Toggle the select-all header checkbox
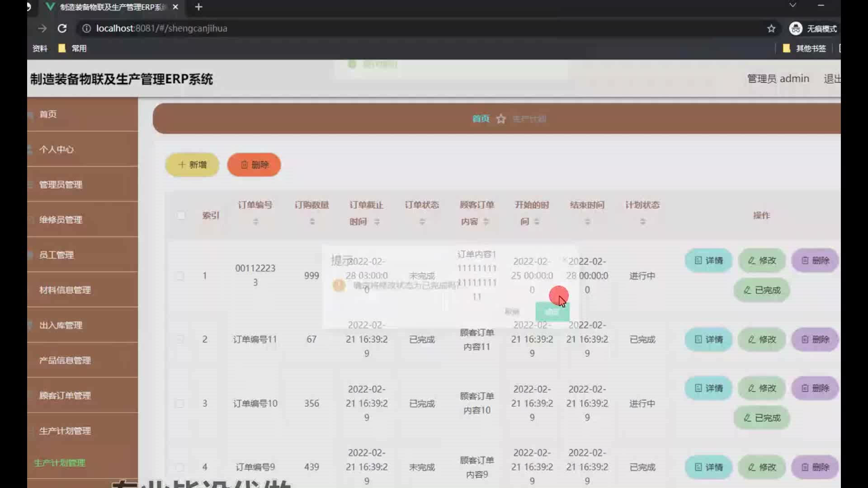The image size is (868, 488). point(181,216)
